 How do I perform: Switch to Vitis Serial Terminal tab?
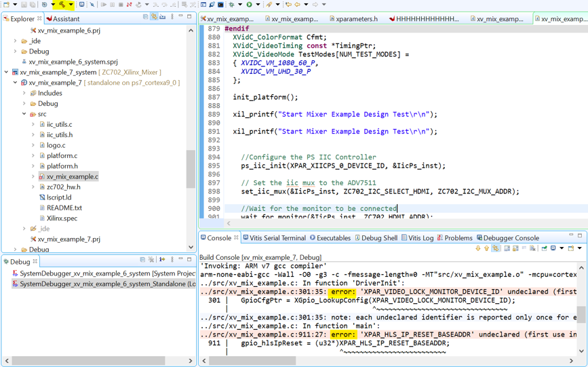[275, 238]
